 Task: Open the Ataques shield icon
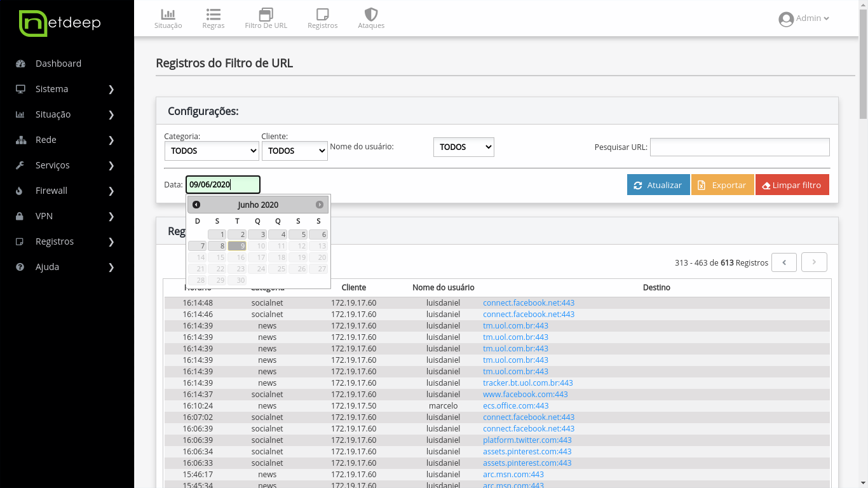coord(371,18)
